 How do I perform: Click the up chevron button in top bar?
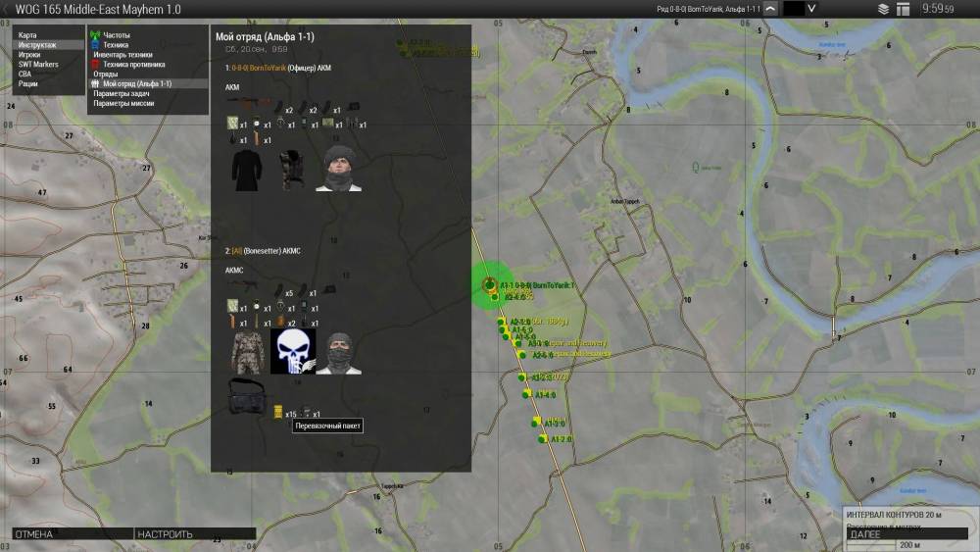click(770, 9)
